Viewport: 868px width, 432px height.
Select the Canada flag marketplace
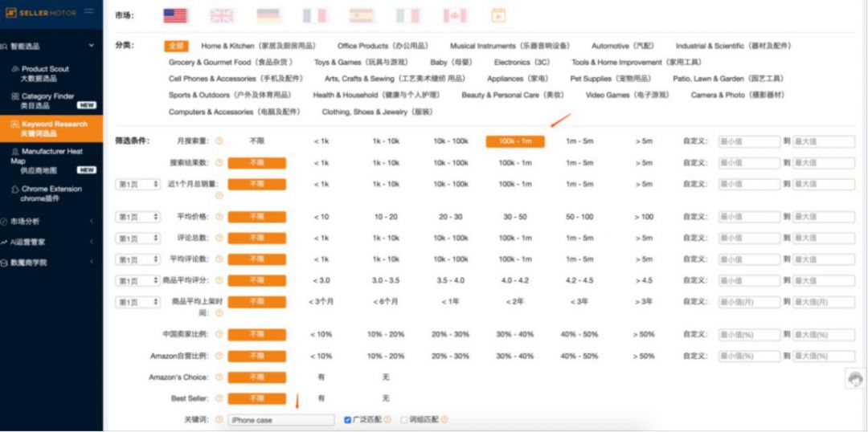(x=455, y=15)
